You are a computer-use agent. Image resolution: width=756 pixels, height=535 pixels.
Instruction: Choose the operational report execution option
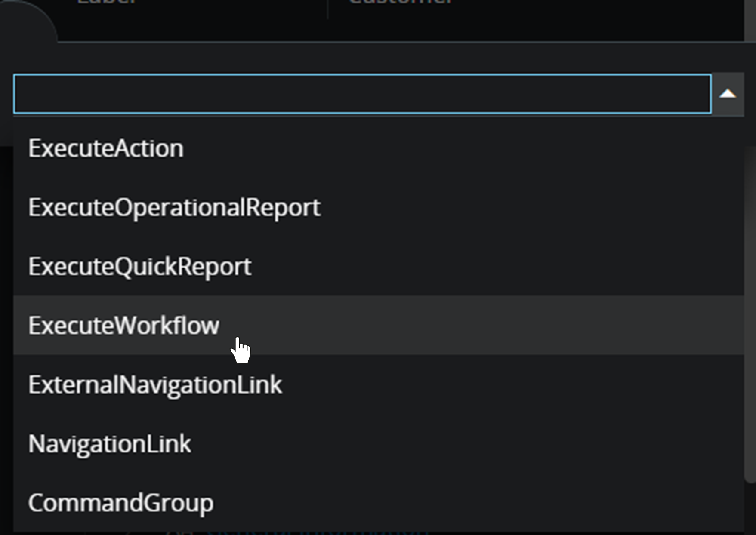pyautogui.click(x=174, y=207)
